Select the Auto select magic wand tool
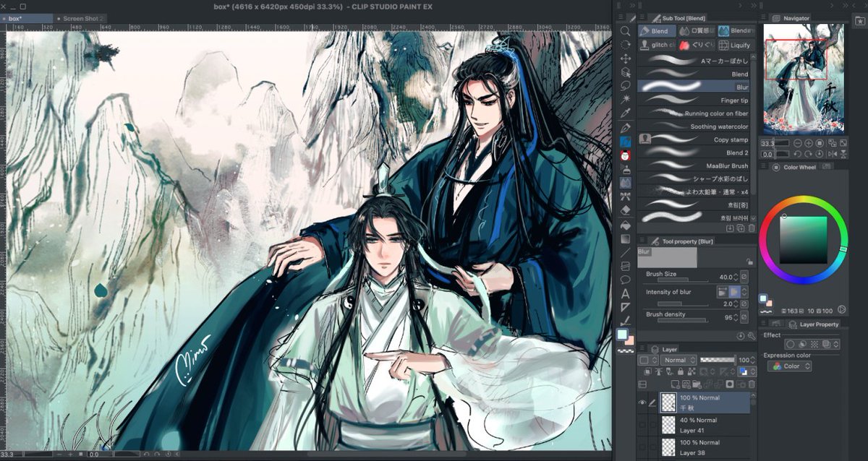 626,98
